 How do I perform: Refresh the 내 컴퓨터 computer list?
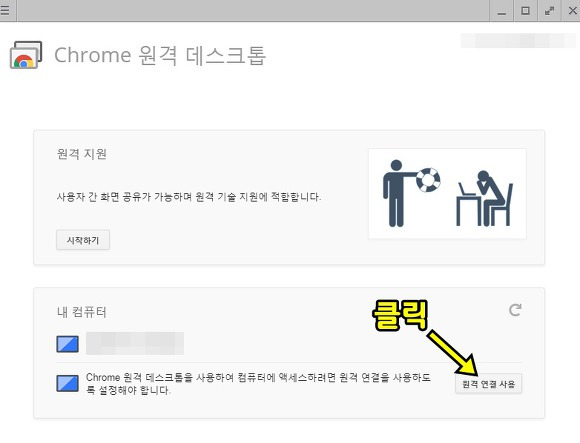coord(515,310)
